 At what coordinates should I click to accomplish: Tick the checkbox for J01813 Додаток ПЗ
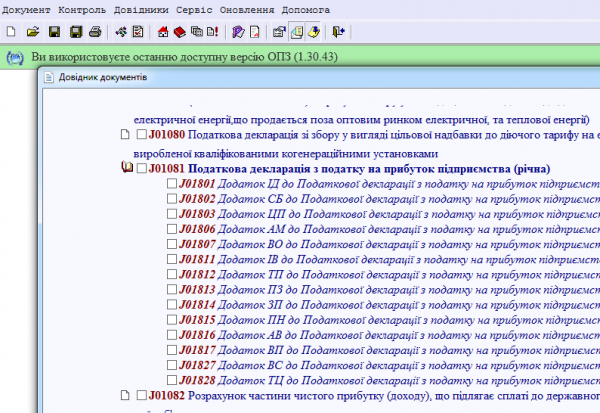(172, 289)
